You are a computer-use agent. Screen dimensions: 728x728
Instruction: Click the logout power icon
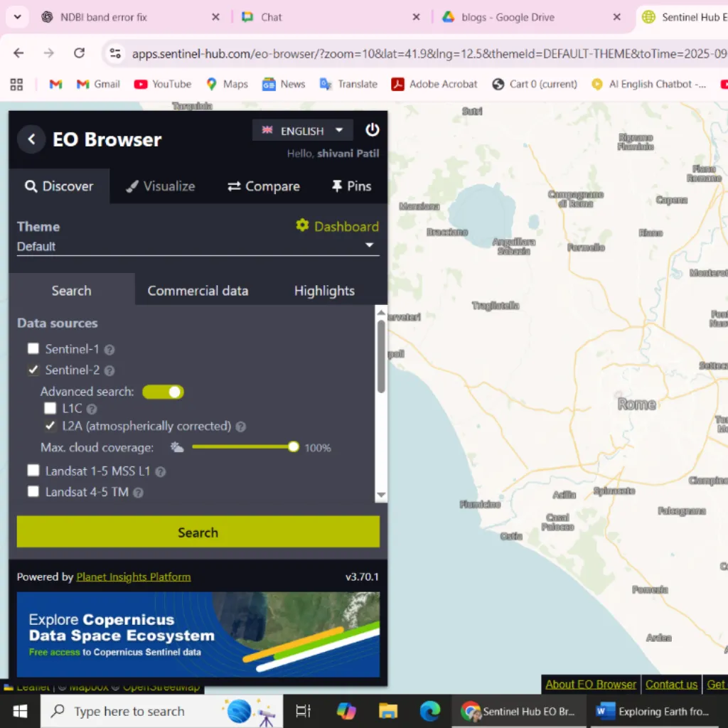click(x=373, y=130)
